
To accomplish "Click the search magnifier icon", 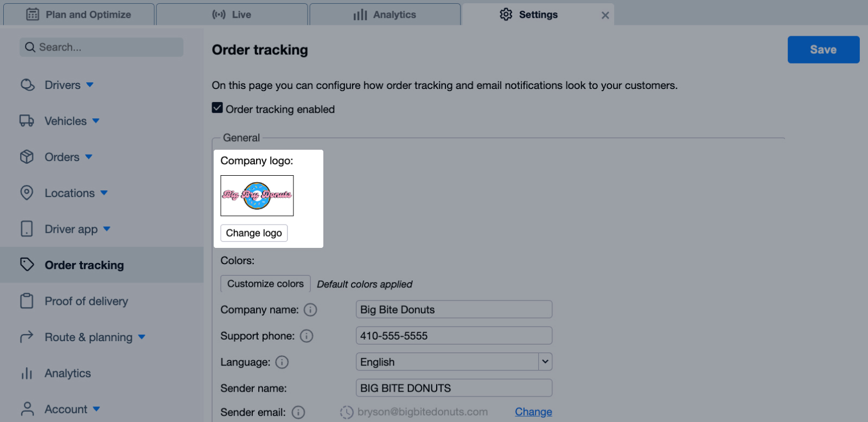I will (30, 47).
